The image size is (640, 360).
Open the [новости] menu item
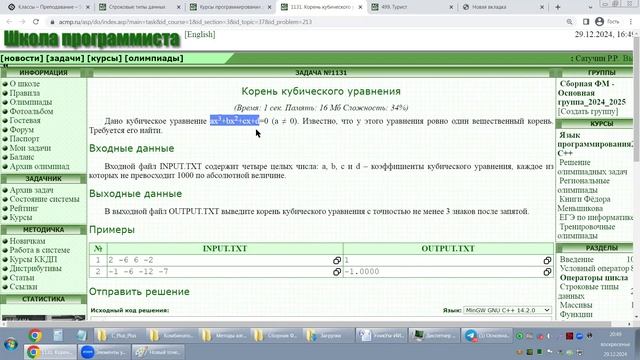point(22,58)
